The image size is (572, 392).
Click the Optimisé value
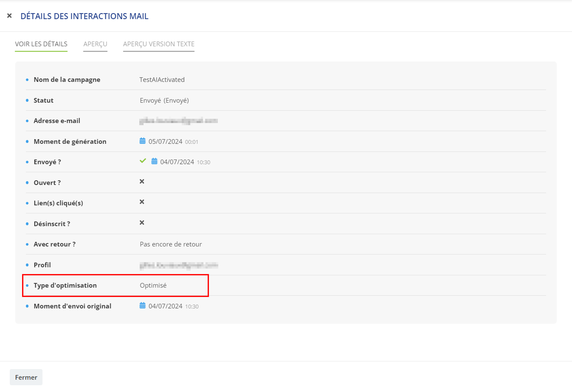coord(153,286)
